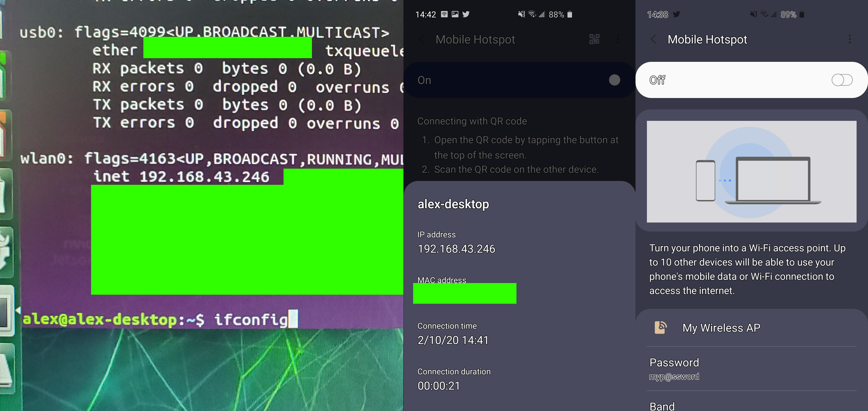Open the My Wireless AP network name setting
868x411 pixels.
pos(721,328)
